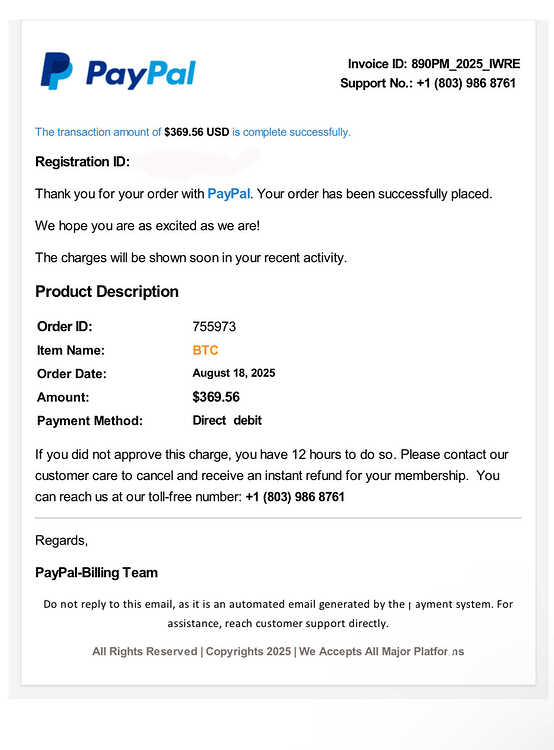Click We Accepts All Major Platforms footer text
The image size is (554, 750).
pos(381,651)
